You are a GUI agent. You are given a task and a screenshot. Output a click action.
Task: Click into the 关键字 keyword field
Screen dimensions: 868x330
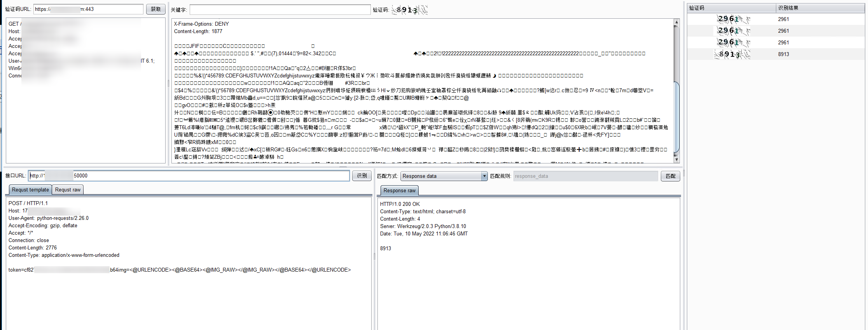(280, 10)
